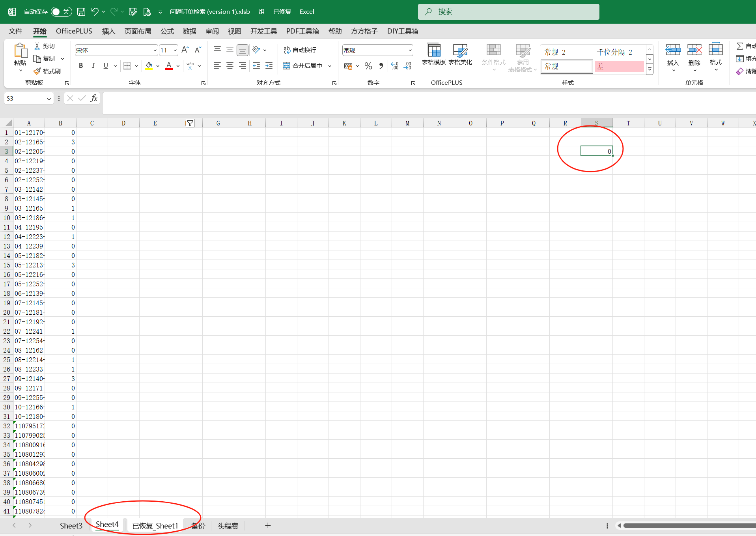This screenshot has height=536, width=756.
Task: Toggle Wrap Text (自动换行)
Action: 300,50
